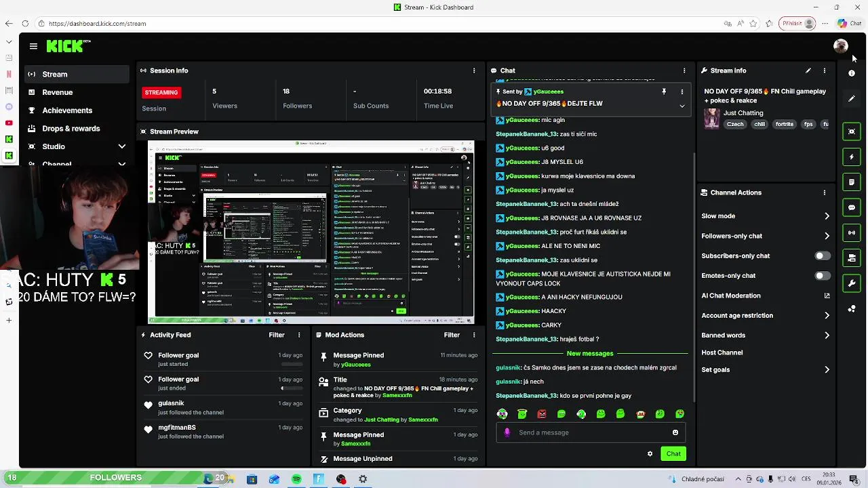Click the info circle icon in right sidebar
The height and width of the screenshot is (488, 868).
852,73
